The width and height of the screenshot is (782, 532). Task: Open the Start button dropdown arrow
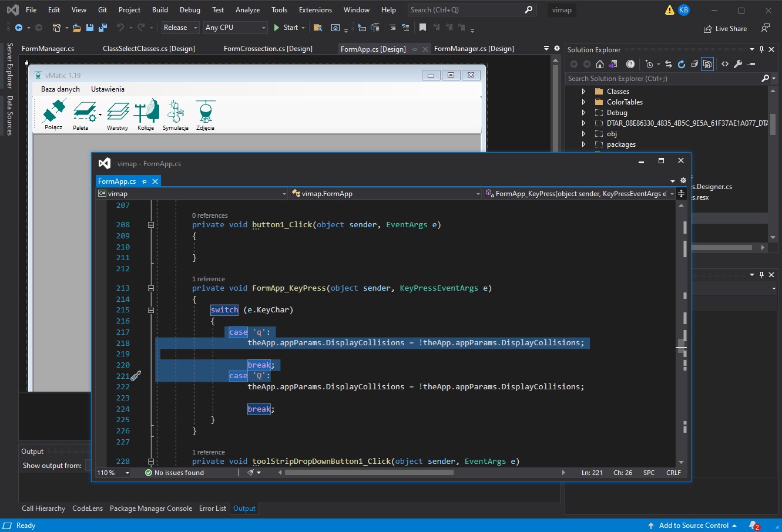coord(303,28)
